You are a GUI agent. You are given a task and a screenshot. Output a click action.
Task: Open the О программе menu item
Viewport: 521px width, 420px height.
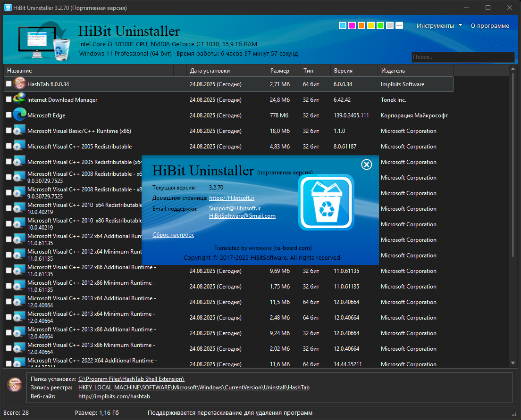click(489, 25)
